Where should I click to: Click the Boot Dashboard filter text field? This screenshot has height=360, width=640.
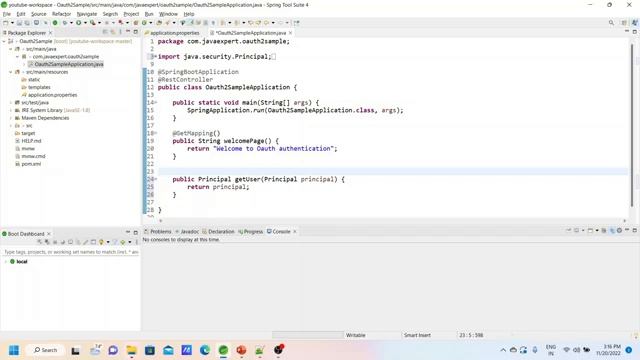coord(71,252)
